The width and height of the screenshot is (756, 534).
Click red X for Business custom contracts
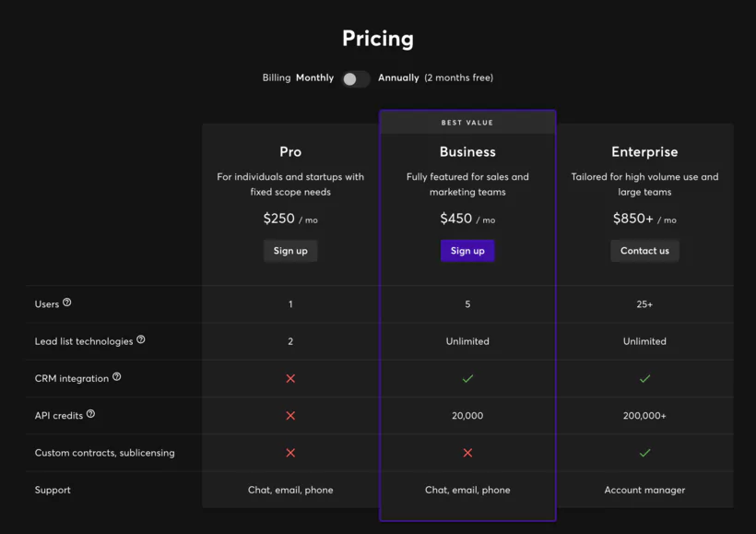point(467,452)
